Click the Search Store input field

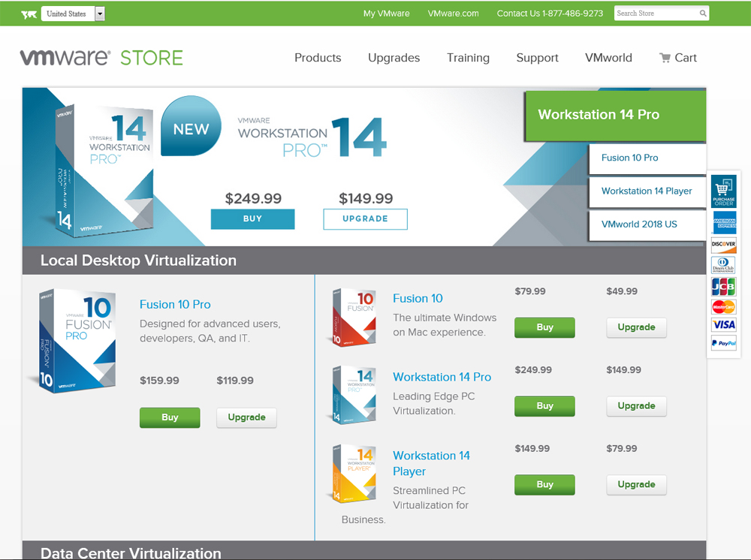click(x=656, y=14)
